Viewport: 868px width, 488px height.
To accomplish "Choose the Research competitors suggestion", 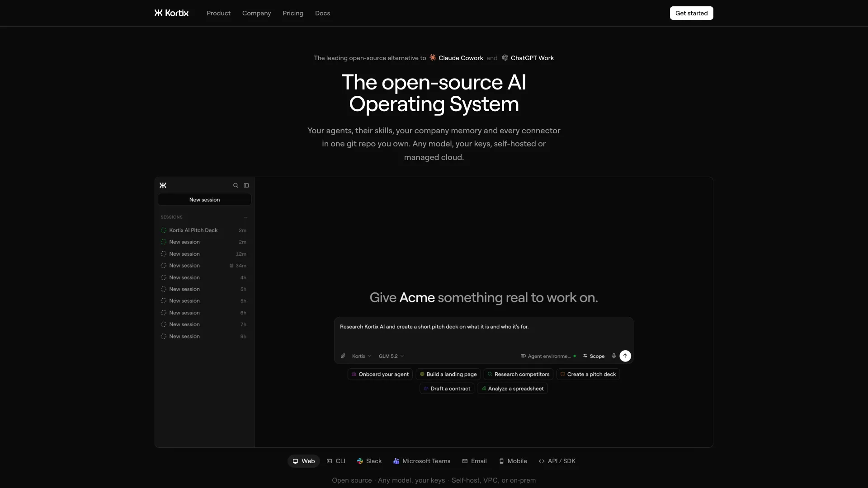I will point(518,375).
